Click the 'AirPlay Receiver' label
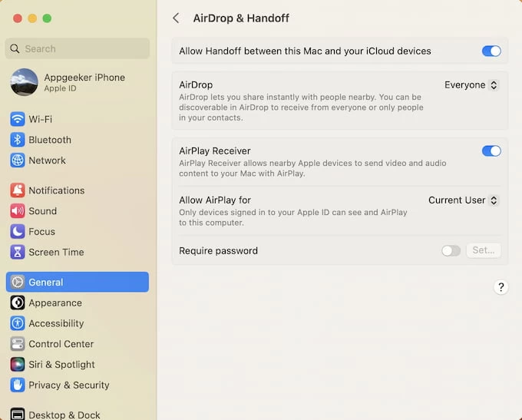This screenshot has height=420, width=522. point(215,151)
